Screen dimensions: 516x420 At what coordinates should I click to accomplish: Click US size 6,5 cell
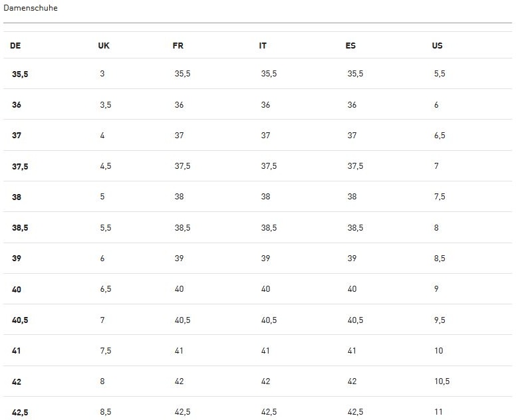pyautogui.click(x=440, y=136)
